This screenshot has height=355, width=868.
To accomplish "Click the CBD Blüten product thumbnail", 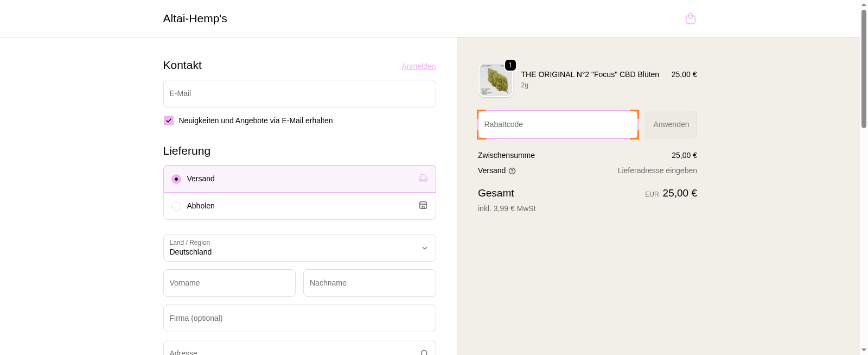I will (496, 80).
